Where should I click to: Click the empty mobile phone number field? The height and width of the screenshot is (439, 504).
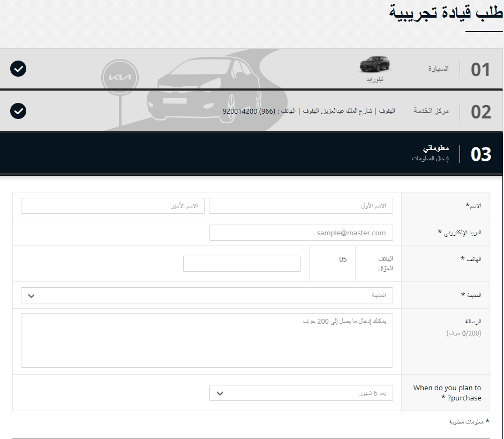(x=242, y=264)
